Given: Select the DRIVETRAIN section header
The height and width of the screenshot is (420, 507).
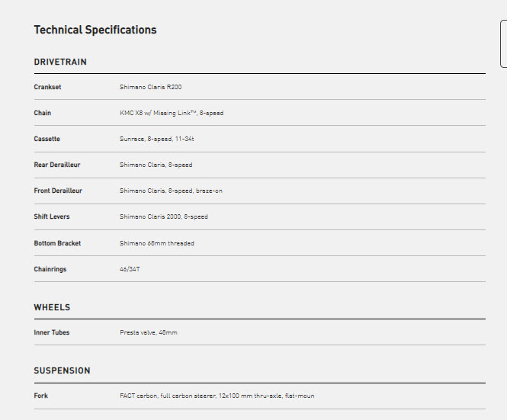Looking at the screenshot, I should tap(60, 62).
